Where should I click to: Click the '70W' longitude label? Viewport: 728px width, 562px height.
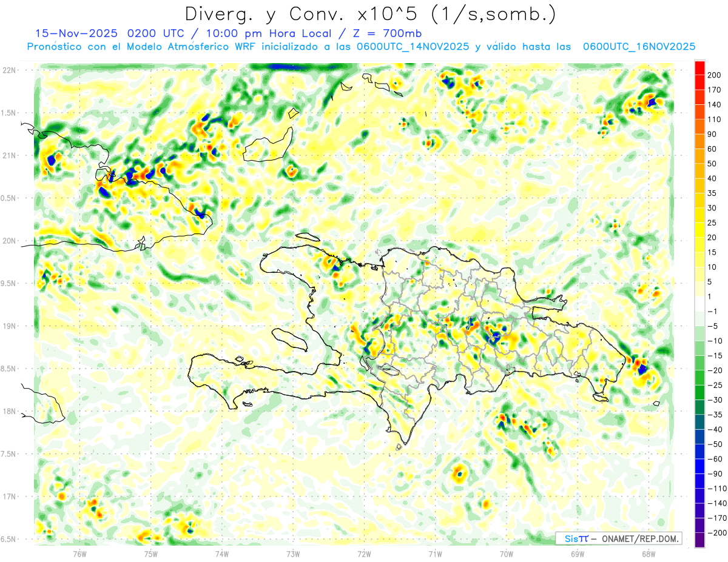click(507, 554)
